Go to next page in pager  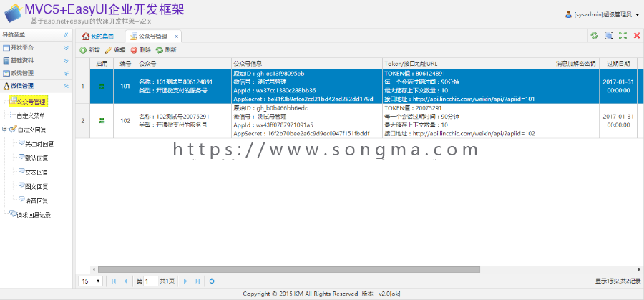tap(185, 281)
